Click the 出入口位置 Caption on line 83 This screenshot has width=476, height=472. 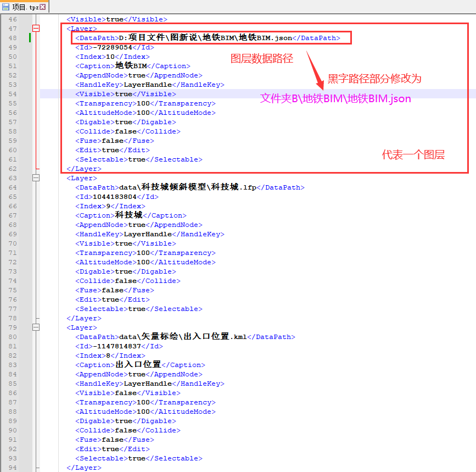138,365
